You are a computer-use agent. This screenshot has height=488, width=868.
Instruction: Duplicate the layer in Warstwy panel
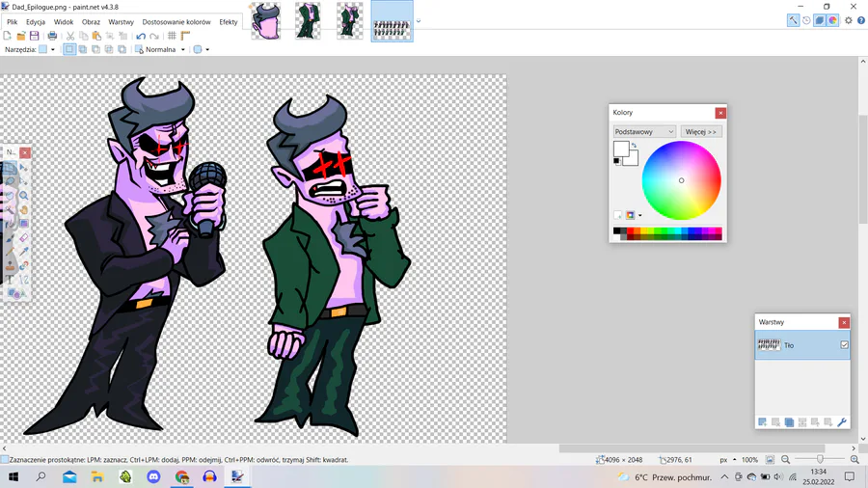pyautogui.click(x=789, y=422)
